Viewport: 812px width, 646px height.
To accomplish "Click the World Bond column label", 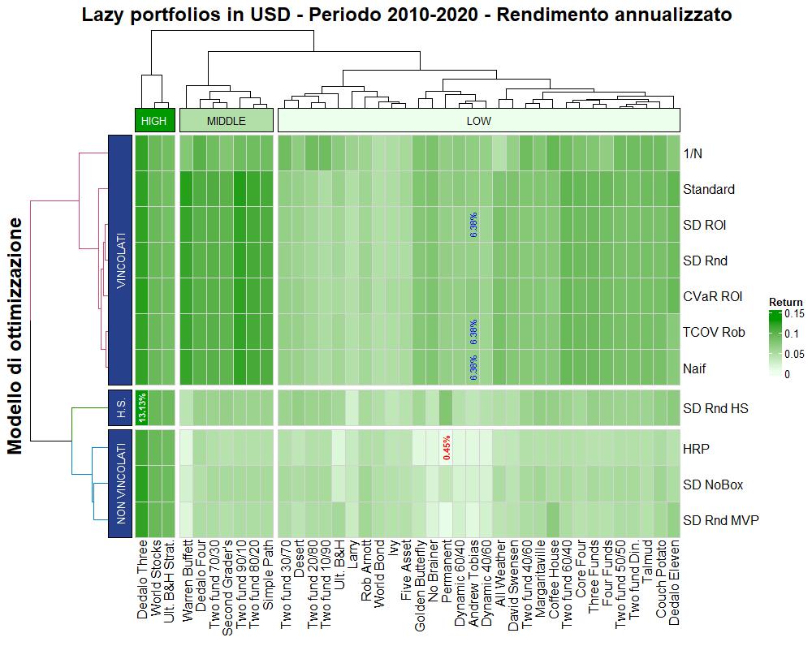I will (x=379, y=574).
